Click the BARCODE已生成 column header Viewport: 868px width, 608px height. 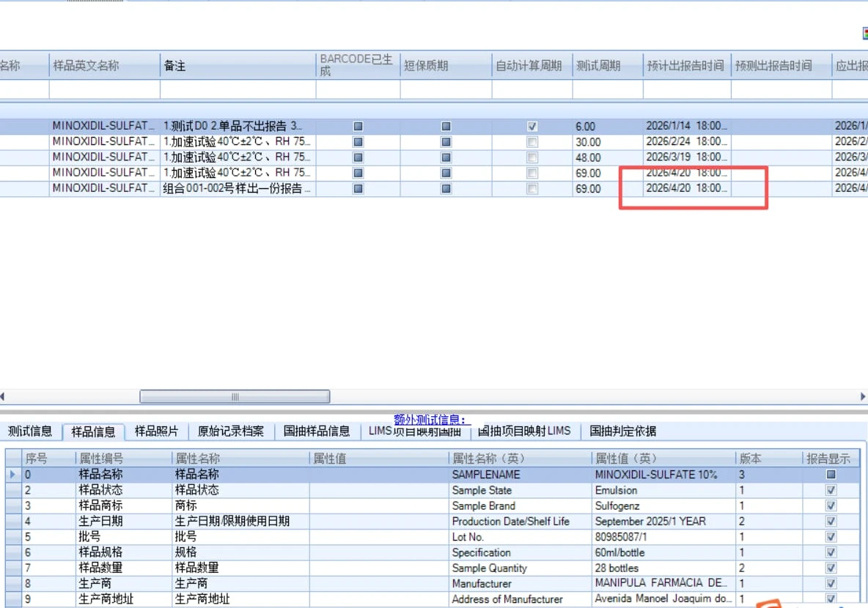[x=358, y=65]
